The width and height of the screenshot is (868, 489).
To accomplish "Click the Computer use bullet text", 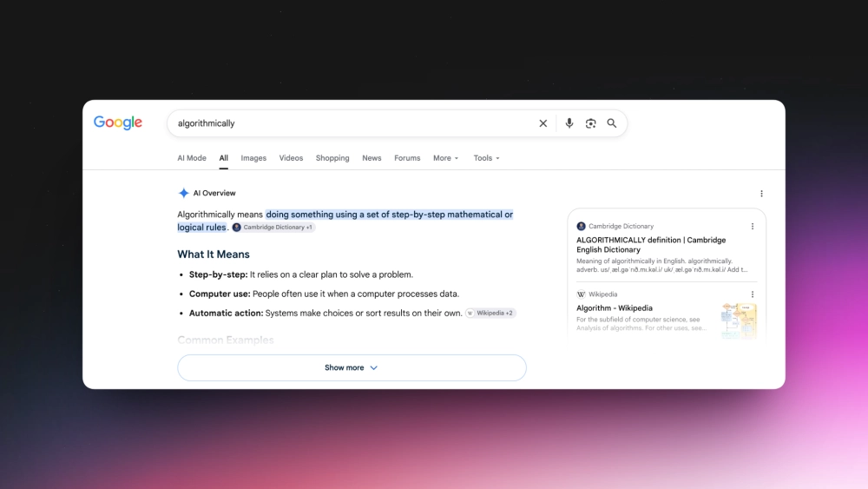I will (x=325, y=294).
